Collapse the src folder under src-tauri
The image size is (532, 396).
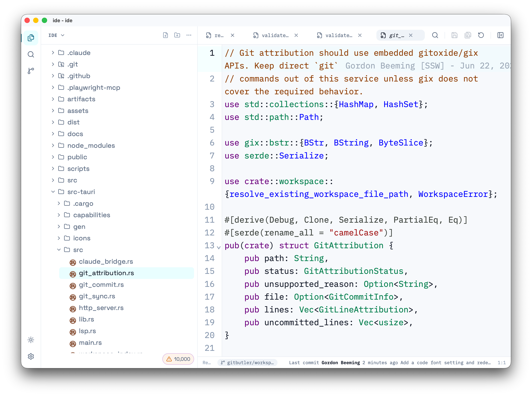point(59,250)
